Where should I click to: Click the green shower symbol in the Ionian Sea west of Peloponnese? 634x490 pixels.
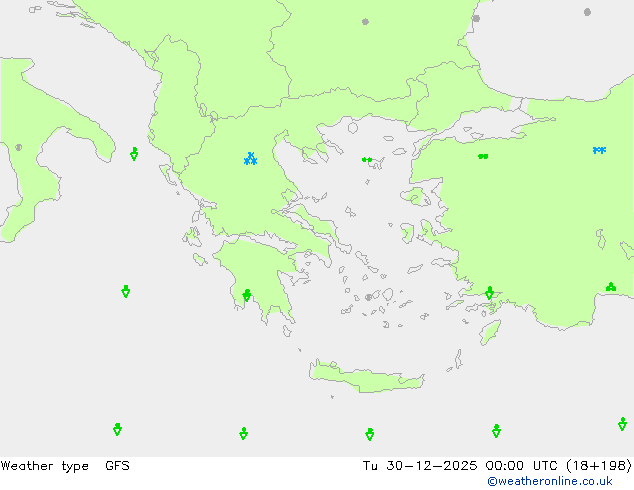(x=126, y=291)
